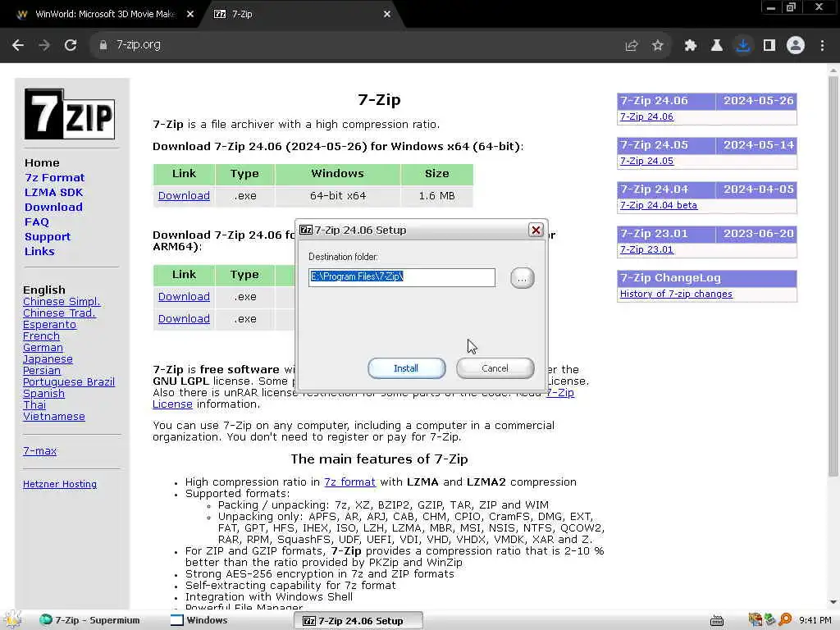Open 7-Zip 24.04 beta link
Screen dimensions: 840x630
point(659,205)
